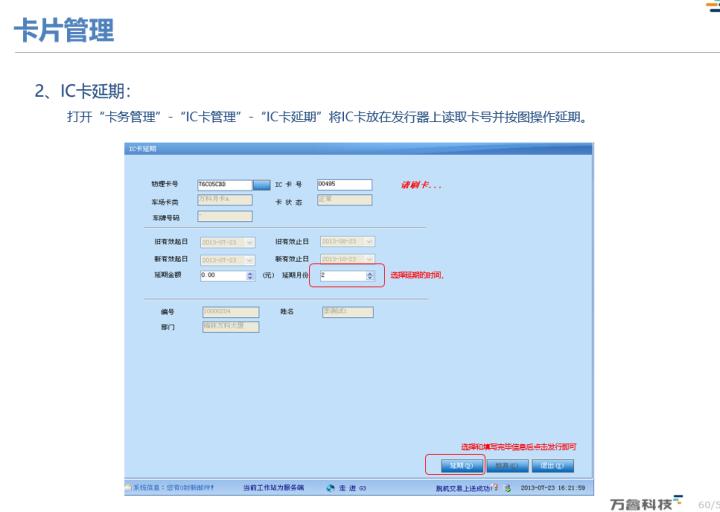Click the help icon after 脱机交易上送成功
Screen dimensions: 720x512
click(x=495, y=487)
